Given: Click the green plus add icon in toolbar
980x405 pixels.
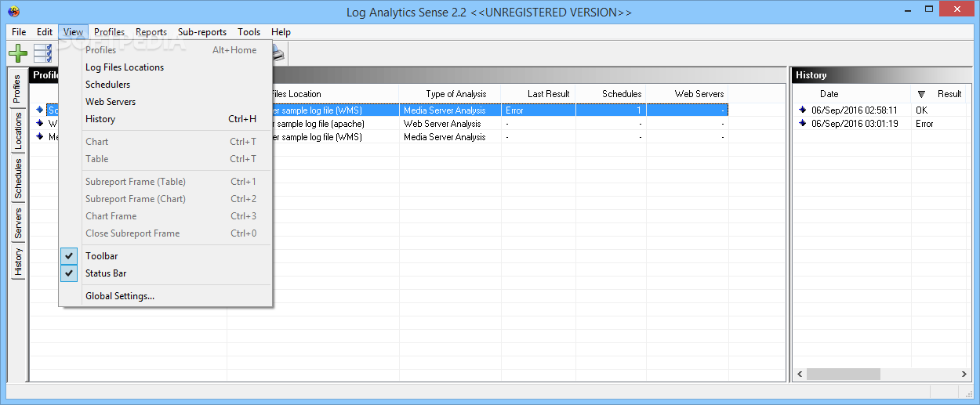Looking at the screenshot, I should click(18, 53).
